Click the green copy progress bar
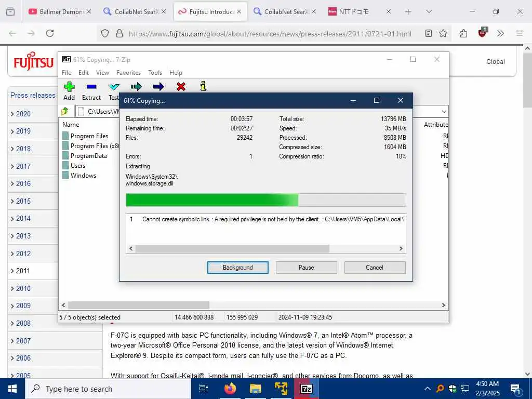This screenshot has height=399, width=532. (265, 200)
